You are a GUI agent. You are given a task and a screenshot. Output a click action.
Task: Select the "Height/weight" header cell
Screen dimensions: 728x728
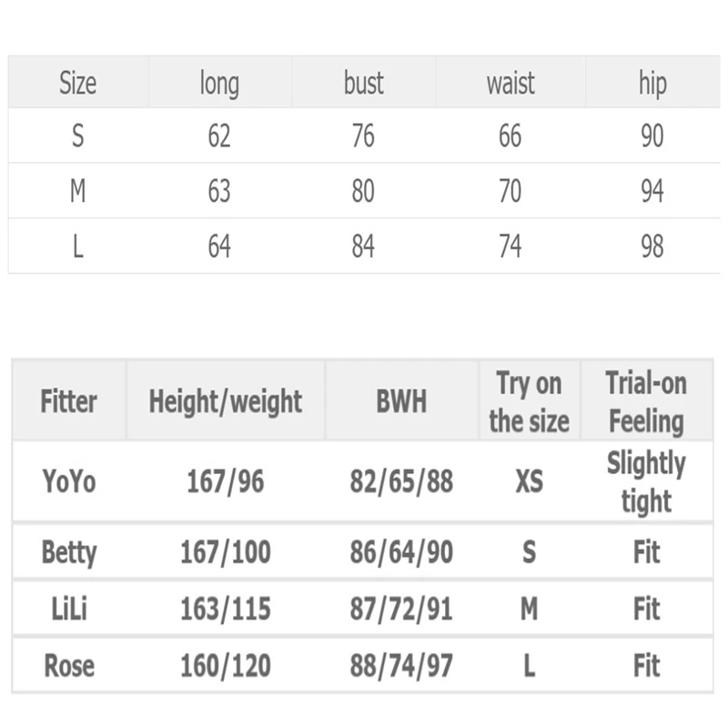pyautogui.click(x=226, y=401)
